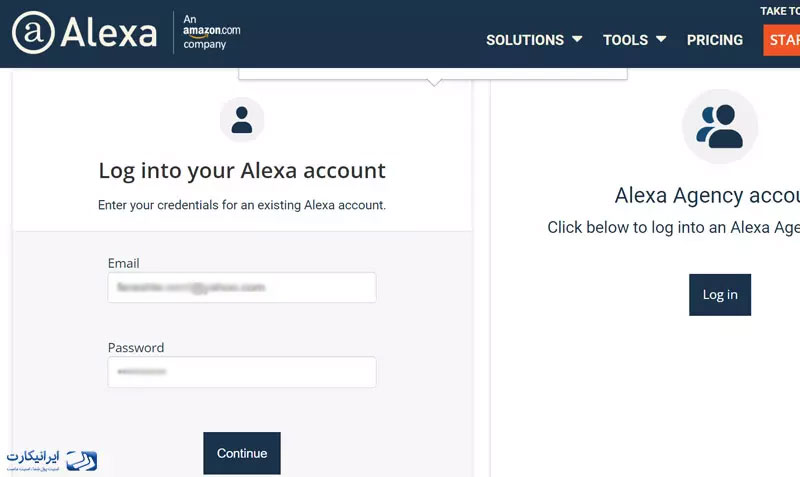Click the Alexa logo in header

point(84,33)
